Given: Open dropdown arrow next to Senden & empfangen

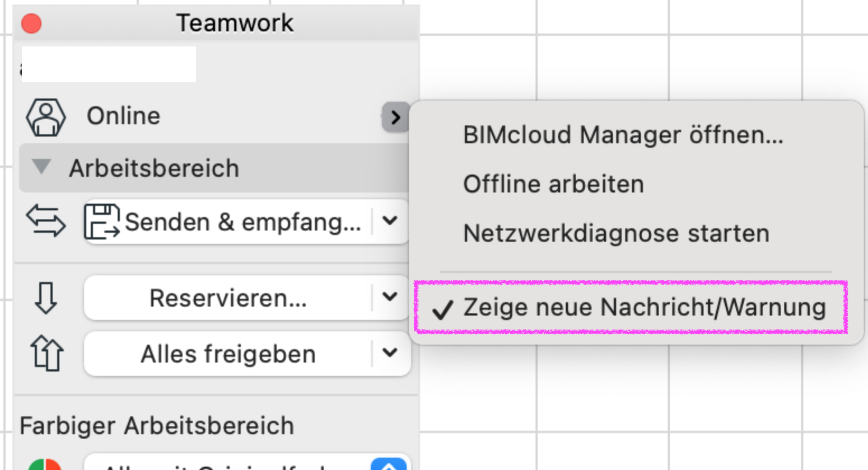Looking at the screenshot, I should [x=390, y=221].
